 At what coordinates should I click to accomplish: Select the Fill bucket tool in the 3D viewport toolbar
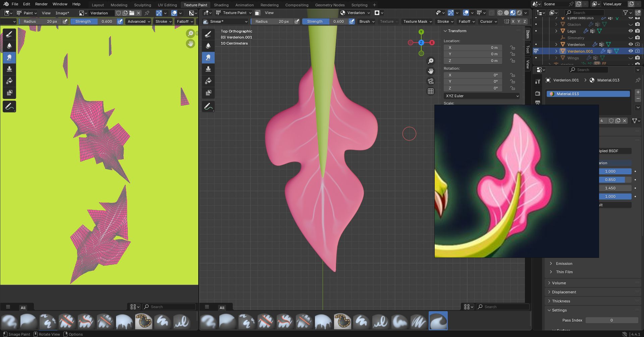coord(208,81)
